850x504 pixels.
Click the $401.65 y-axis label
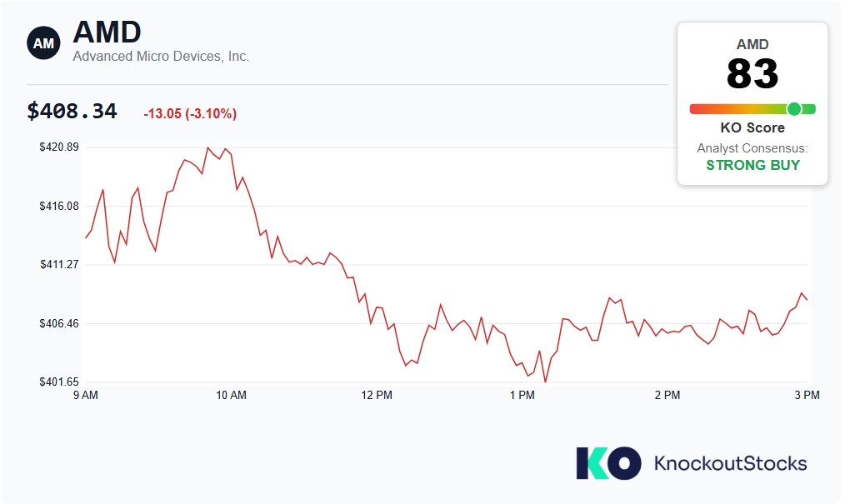tap(59, 382)
